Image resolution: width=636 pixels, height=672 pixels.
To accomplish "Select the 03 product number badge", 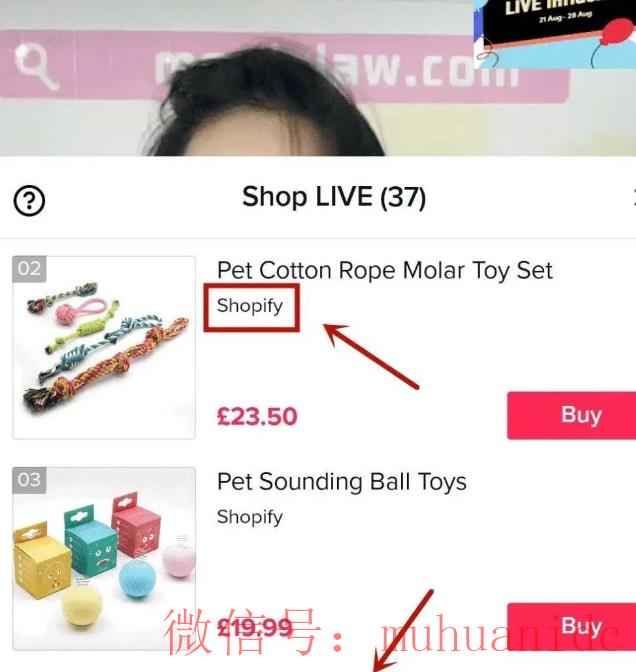I will tap(29, 480).
